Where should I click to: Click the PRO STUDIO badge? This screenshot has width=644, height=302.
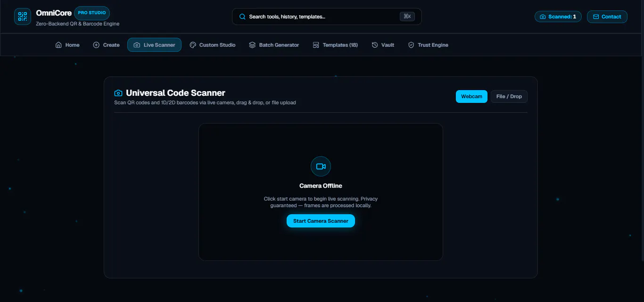tap(92, 13)
